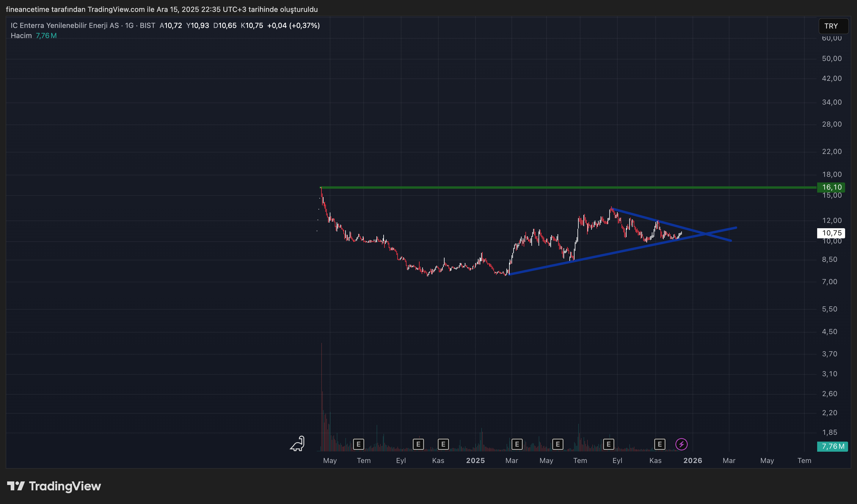Toggle the last earnings "E" marker near Kas 2025

[660, 444]
